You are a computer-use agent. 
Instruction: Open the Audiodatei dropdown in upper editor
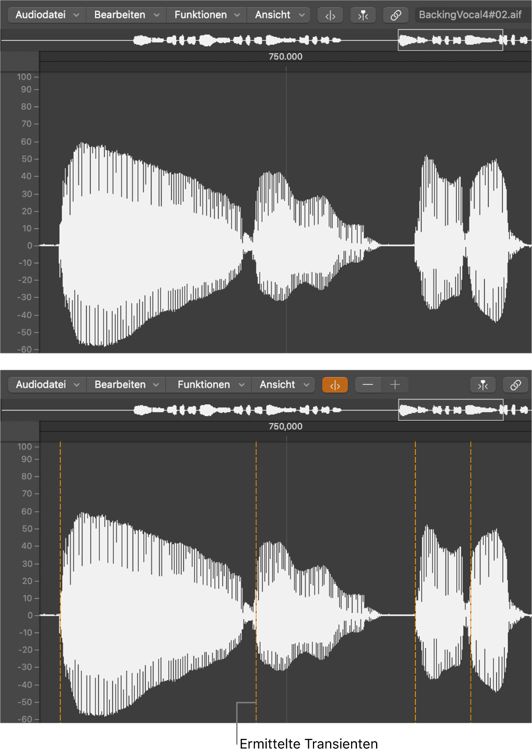46,15
